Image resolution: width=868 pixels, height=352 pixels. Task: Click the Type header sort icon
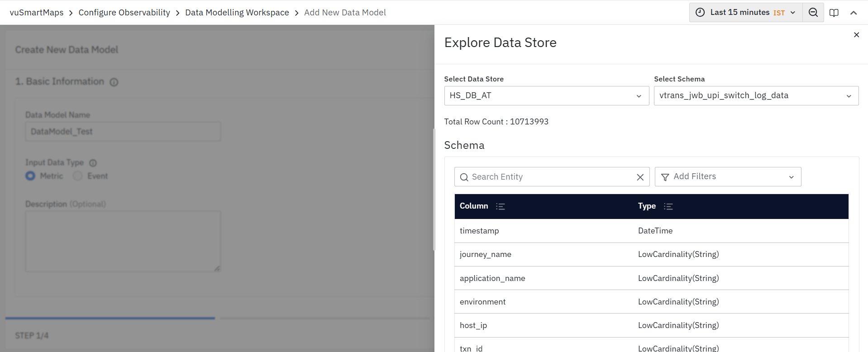[x=668, y=206]
